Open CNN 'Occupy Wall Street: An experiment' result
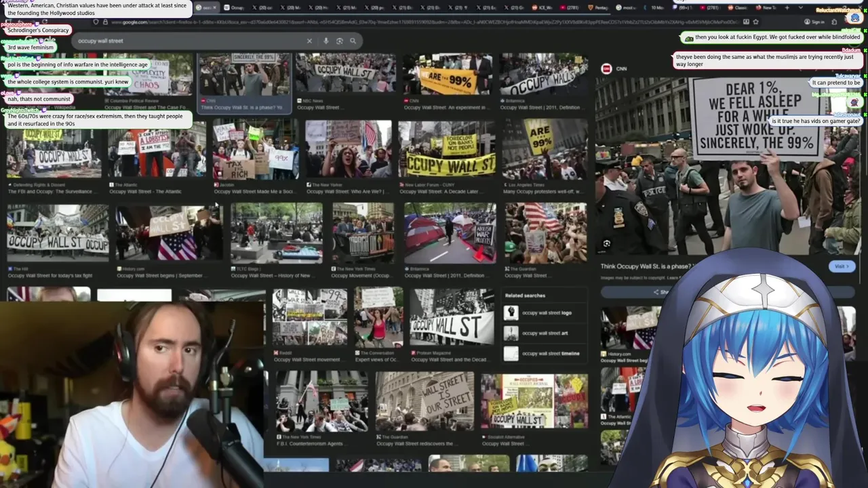This screenshot has width=868, height=488. pos(448,75)
